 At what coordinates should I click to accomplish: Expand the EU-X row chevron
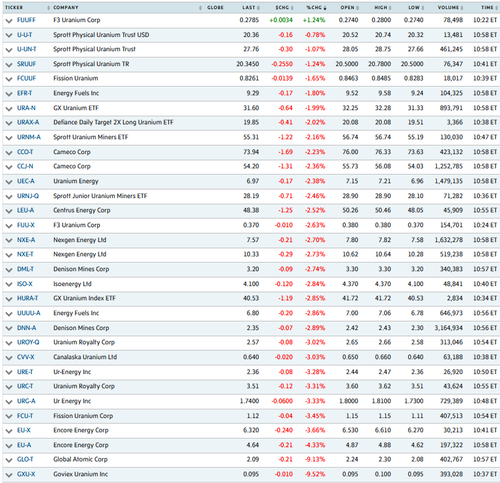click(9, 431)
